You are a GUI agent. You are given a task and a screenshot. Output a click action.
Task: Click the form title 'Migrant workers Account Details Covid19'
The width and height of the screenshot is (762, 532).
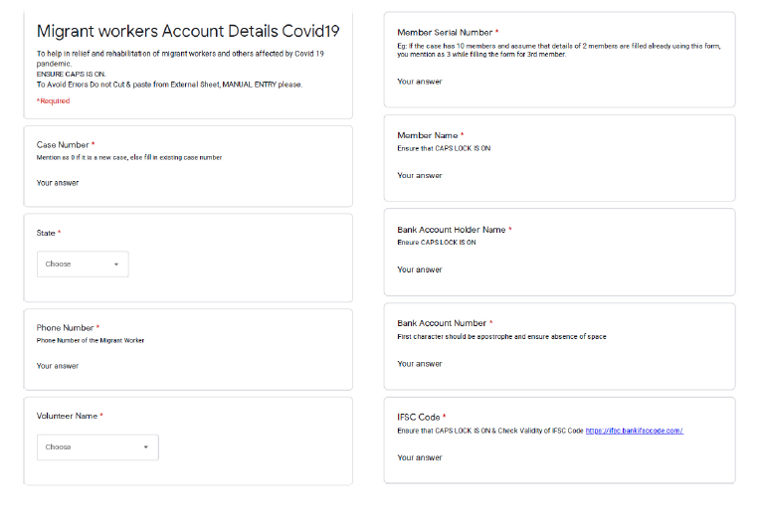pos(188,31)
